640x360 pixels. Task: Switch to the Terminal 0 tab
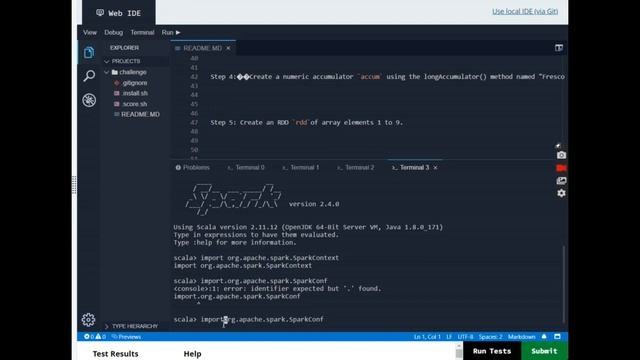(x=246, y=167)
